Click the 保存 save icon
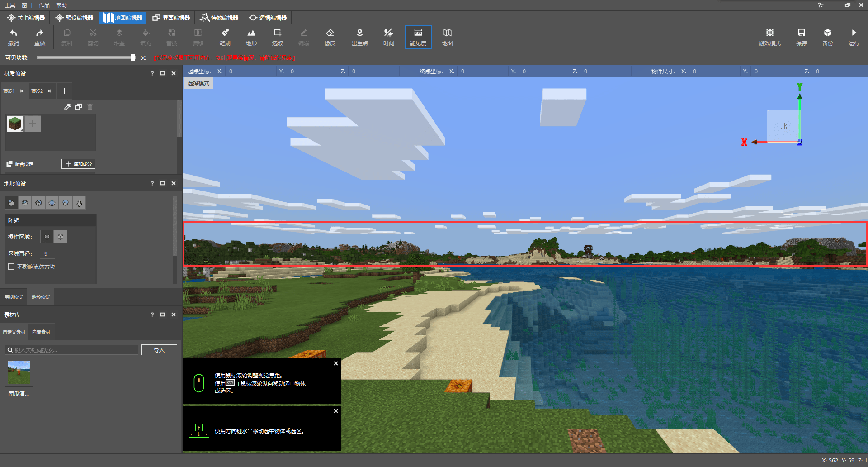This screenshot has height=467, width=868. pyautogui.click(x=802, y=37)
